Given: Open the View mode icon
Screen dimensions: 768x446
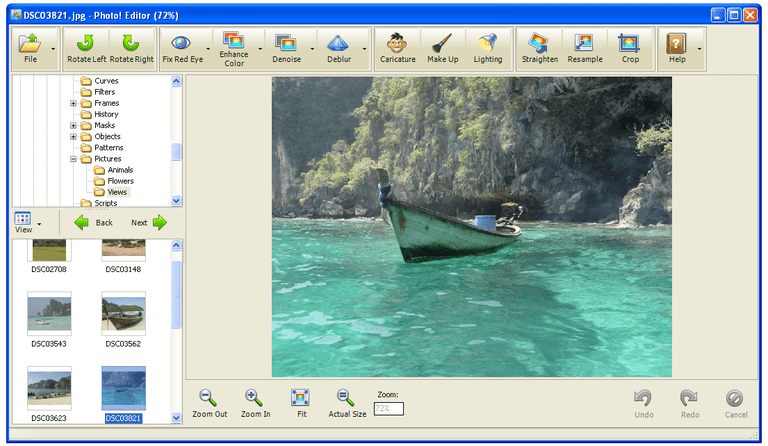Looking at the screenshot, I should [23, 223].
